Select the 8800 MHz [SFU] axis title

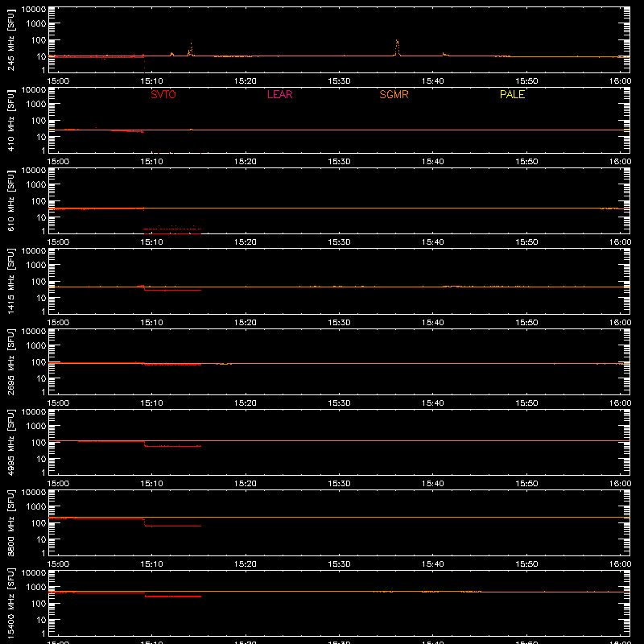coord(11,522)
